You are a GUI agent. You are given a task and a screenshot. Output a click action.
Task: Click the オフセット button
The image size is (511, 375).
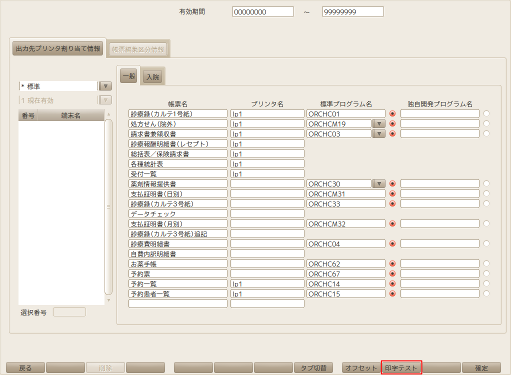tap(361, 368)
